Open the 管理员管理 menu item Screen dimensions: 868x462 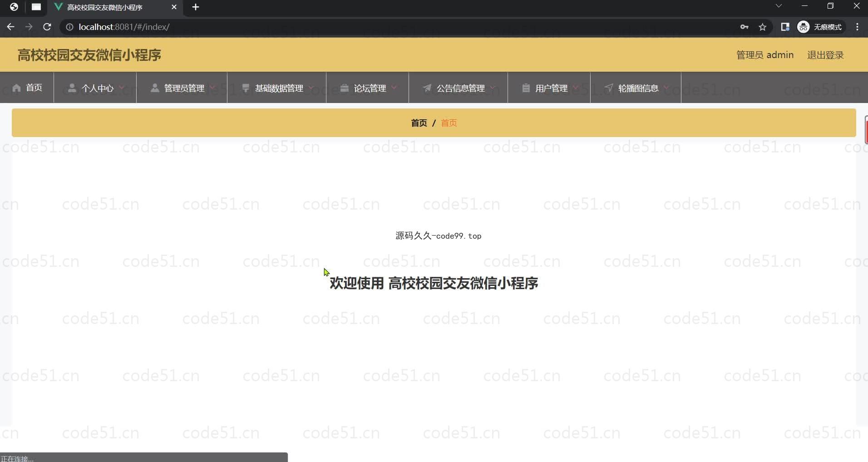pos(182,87)
